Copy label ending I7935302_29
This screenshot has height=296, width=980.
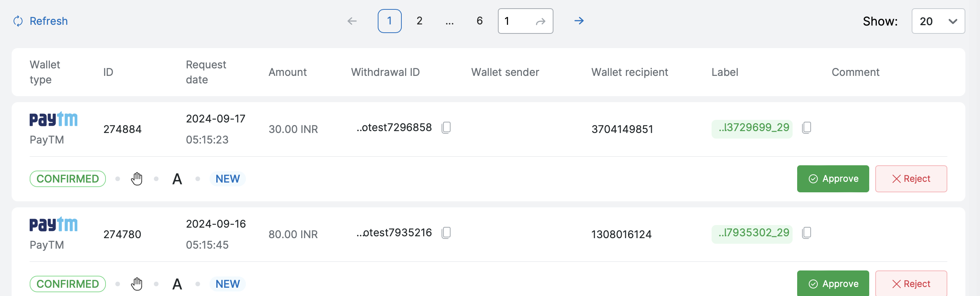pyautogui.click(x=806, y=233)
